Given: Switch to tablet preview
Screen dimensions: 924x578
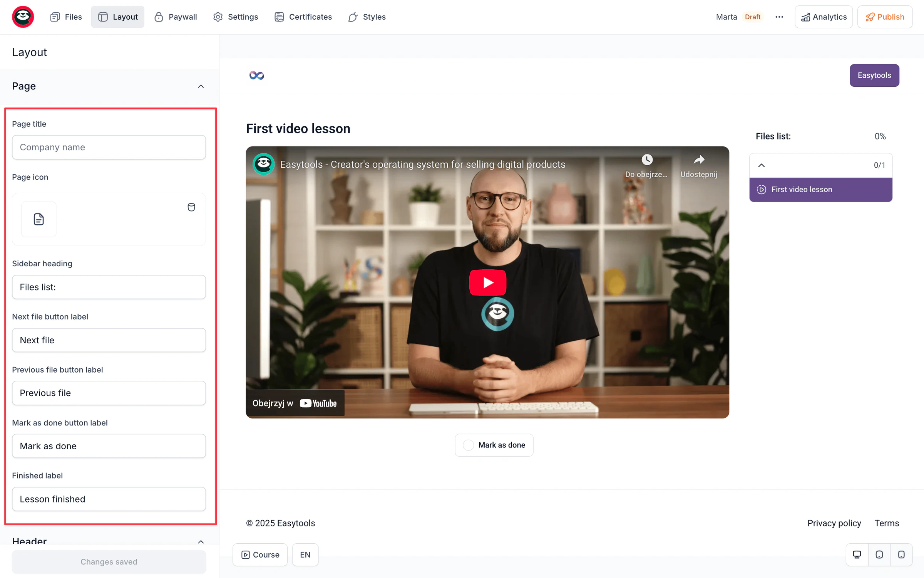Looking at the screenshot, I should coord(879,555).
